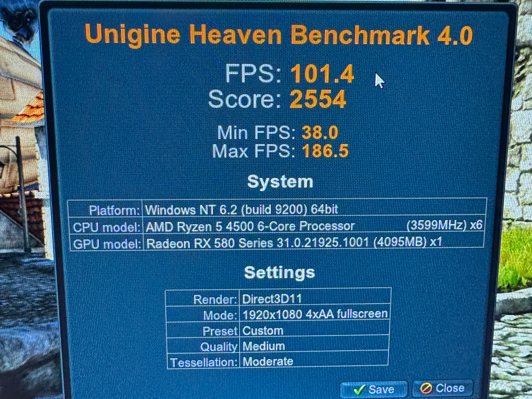Click the CPU model label cell
Image resolution: width=532 pixels, height=399 pixels.
(x=106, y=227)
